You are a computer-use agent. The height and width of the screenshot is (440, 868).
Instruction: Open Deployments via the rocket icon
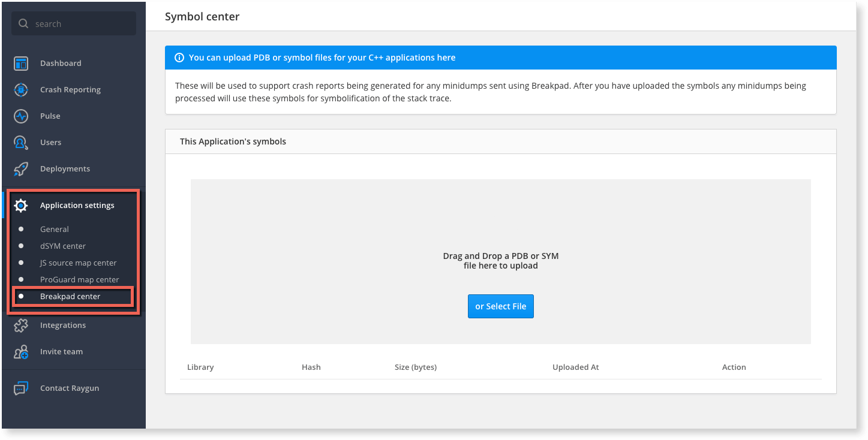[21, 168]
